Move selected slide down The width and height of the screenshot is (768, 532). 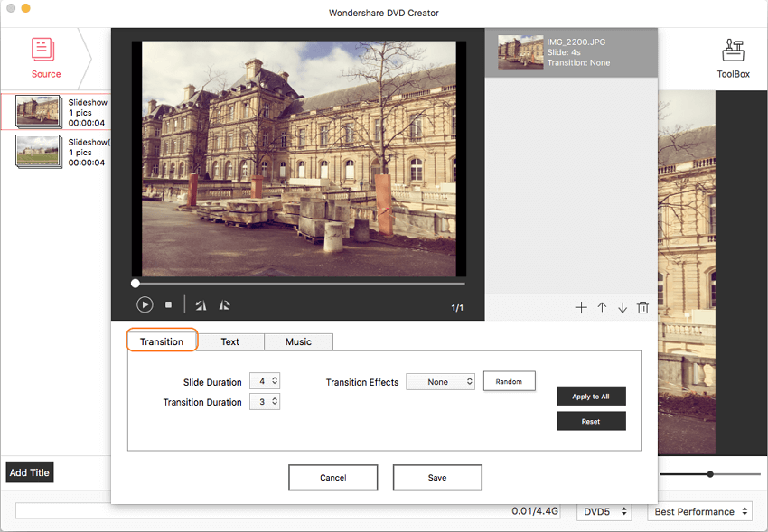point(623,308)
